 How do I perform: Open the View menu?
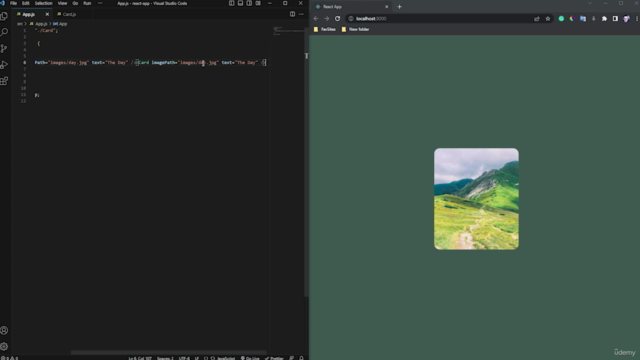click(x=62, y=3)
